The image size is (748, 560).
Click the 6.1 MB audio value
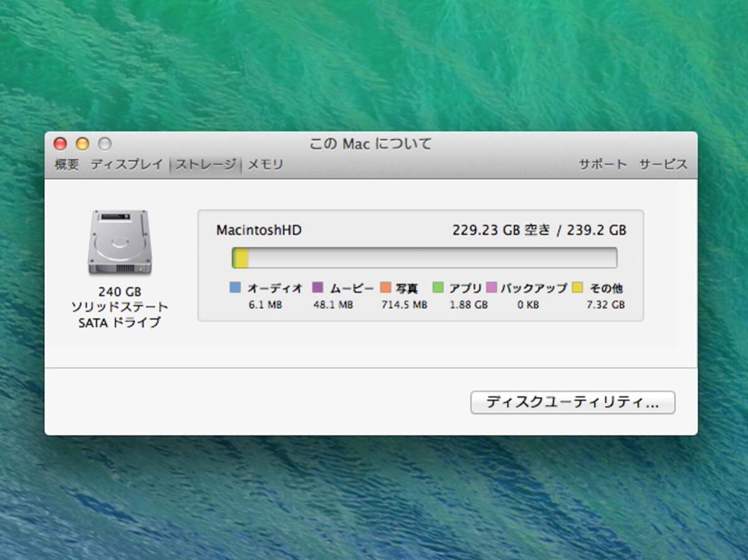pyautogui.click(x=266, y=305)
